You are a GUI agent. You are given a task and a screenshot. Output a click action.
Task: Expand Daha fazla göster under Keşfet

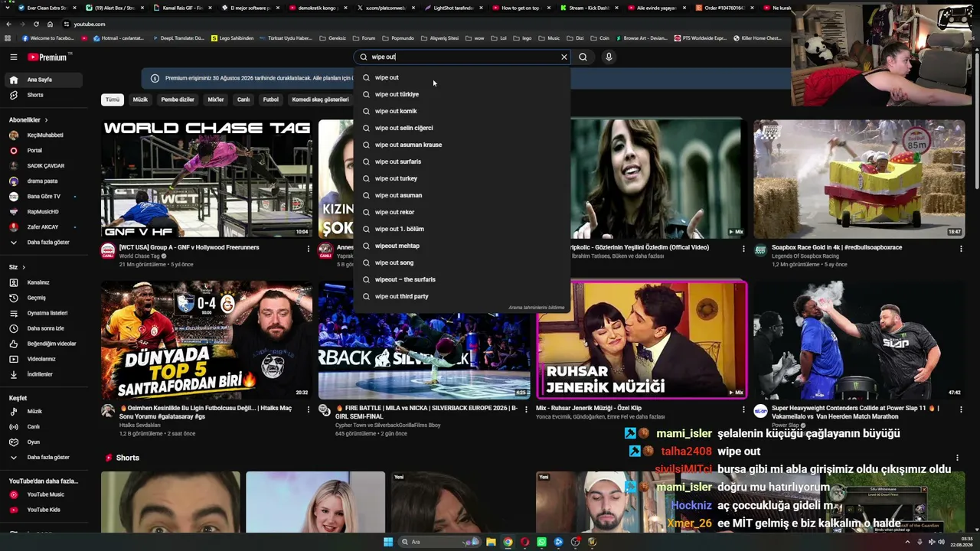pos(43,458)
